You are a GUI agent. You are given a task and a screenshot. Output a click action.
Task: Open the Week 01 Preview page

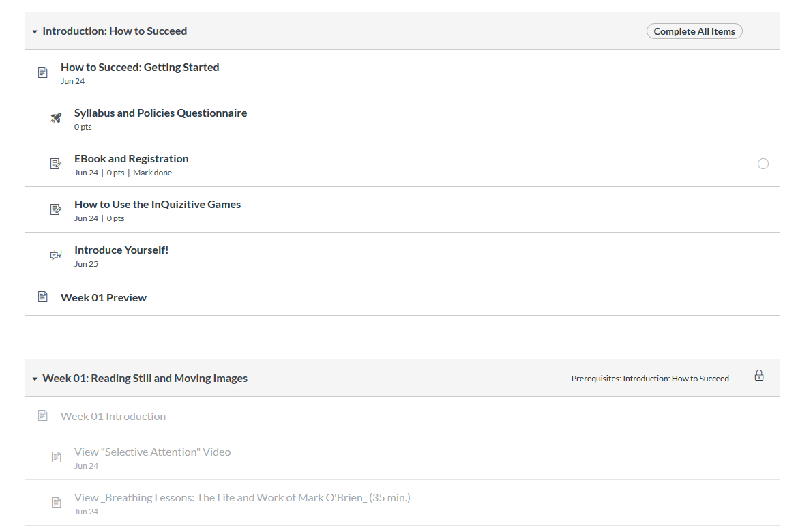(103, 298)
